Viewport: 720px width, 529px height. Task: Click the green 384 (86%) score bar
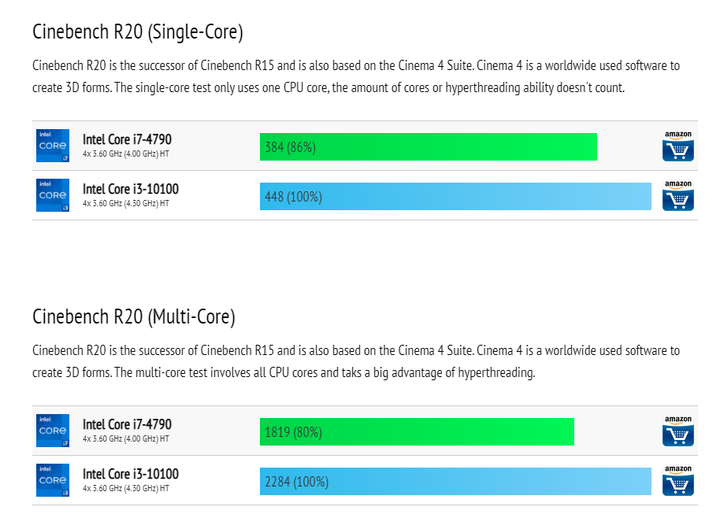[x=428, y=147]
